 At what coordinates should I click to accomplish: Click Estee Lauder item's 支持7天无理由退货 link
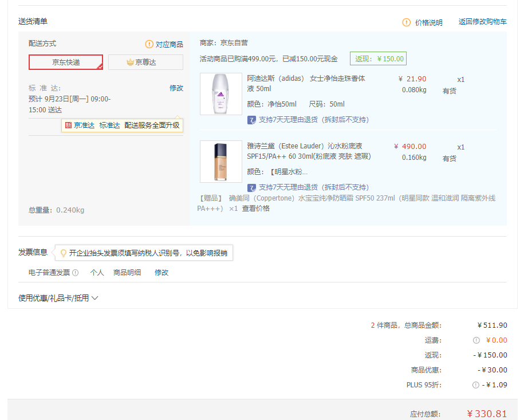(313, 187)
